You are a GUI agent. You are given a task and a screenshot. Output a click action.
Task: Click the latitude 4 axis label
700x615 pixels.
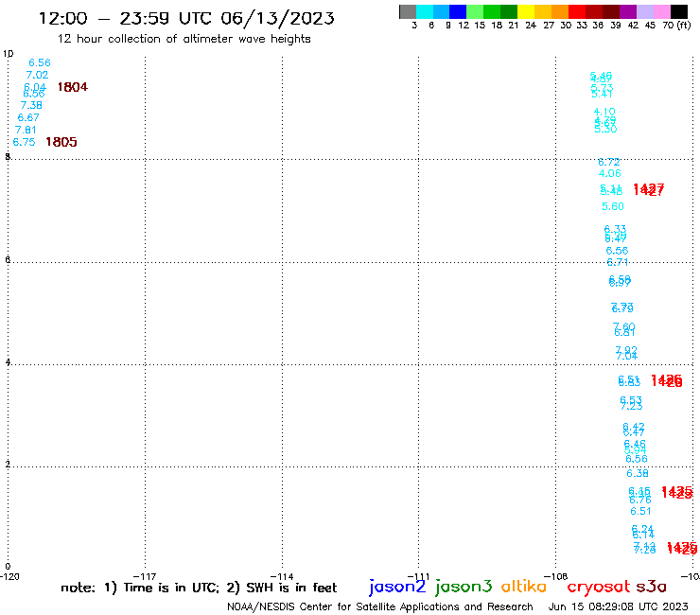click(x=8, y=362)
